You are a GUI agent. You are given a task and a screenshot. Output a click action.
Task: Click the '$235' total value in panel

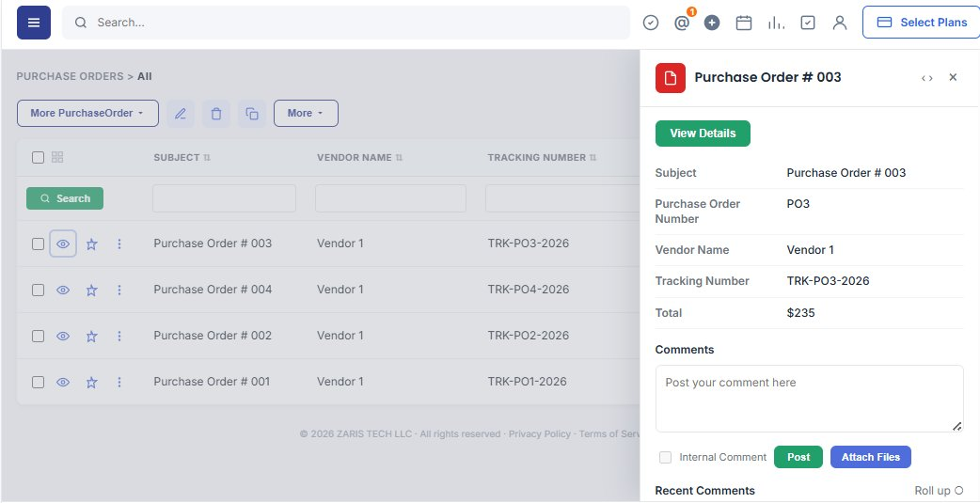click(800, 313)
